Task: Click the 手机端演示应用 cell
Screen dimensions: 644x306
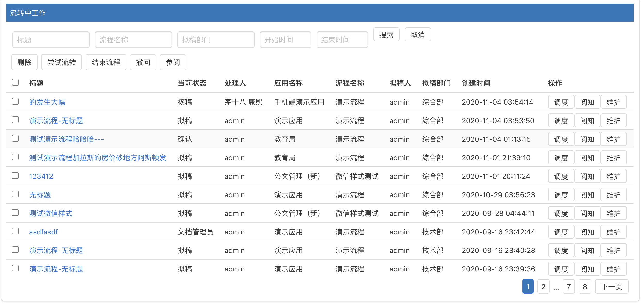Action: pos(299,102)
